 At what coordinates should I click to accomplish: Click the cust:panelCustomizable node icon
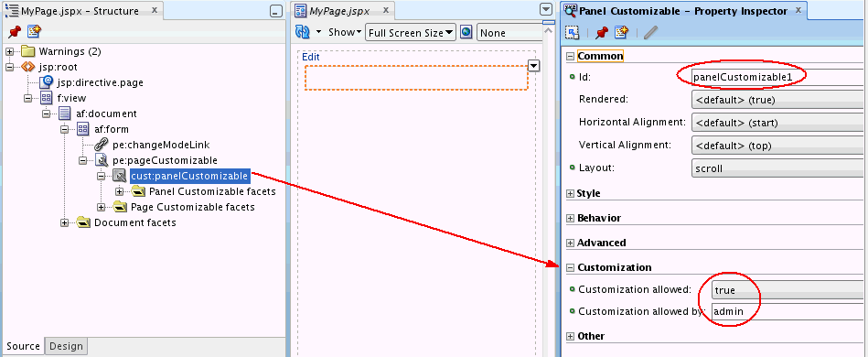point(120,176)
